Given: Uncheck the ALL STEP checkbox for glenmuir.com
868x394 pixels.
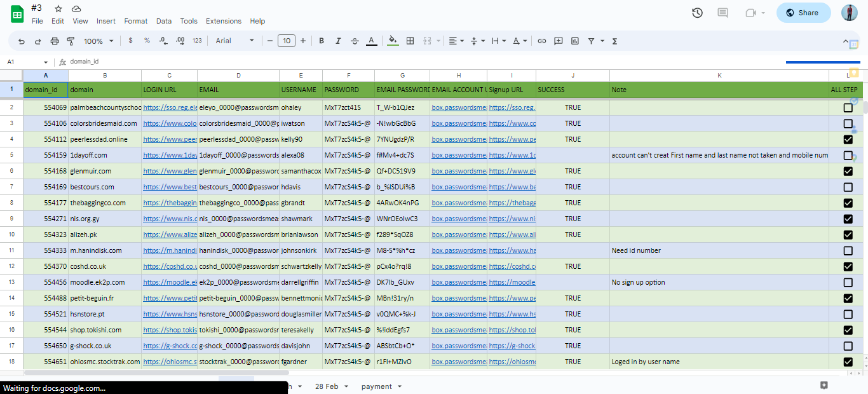Looking at the screenshot, I should pos(848,171).
